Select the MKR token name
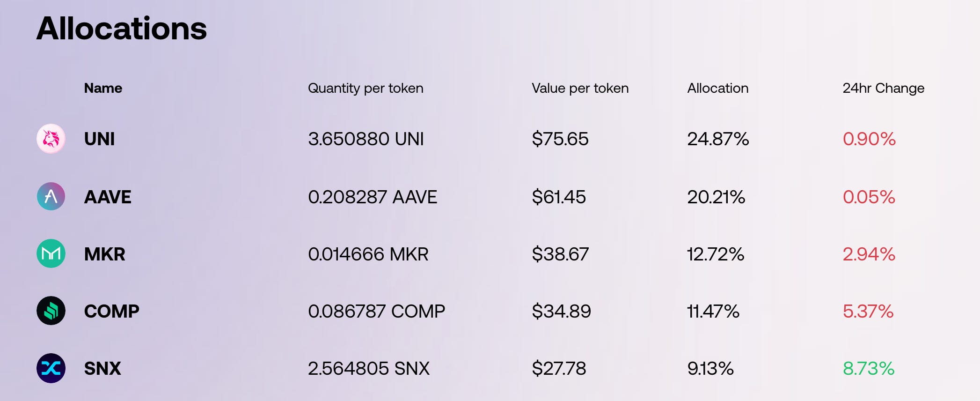Image resolution: width=980 pixels, height=401 pixels. pos(104,254)
